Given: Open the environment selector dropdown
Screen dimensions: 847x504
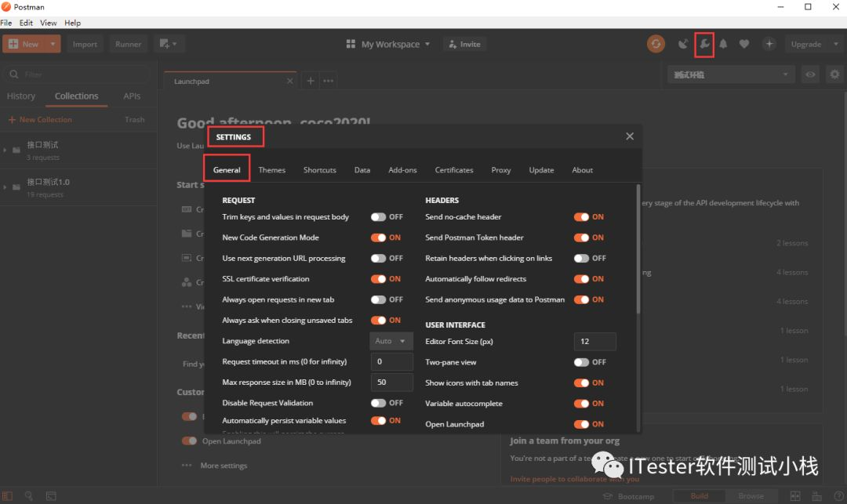Looking at the screenshot, I should click(731, 74).
